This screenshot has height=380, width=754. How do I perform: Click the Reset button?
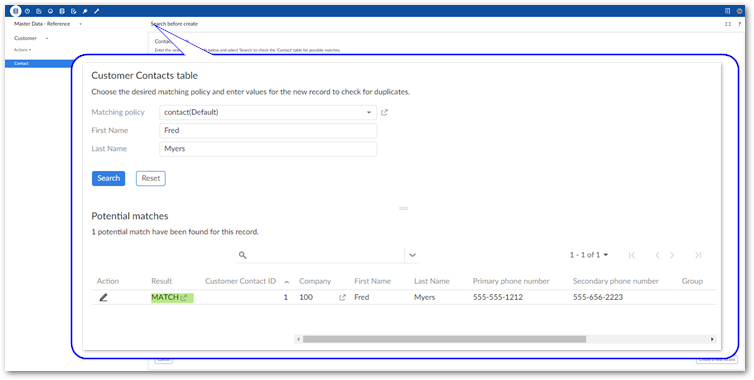151,178
